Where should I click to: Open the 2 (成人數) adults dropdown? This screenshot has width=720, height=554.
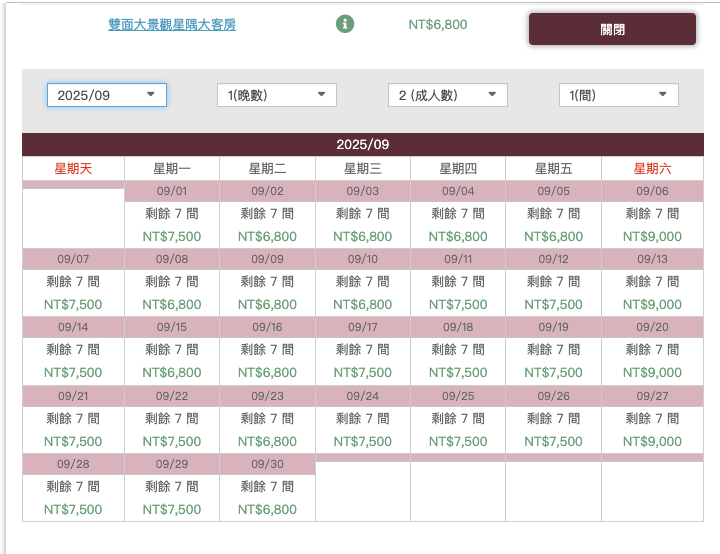click(448, 95)
